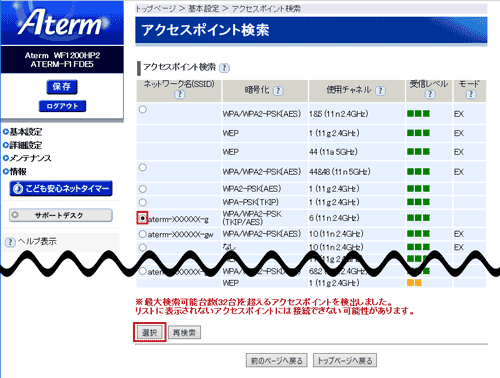Screen dimensions: 500x378
Task: Click red warning about 32台 limit
Action: pos(274,307)
